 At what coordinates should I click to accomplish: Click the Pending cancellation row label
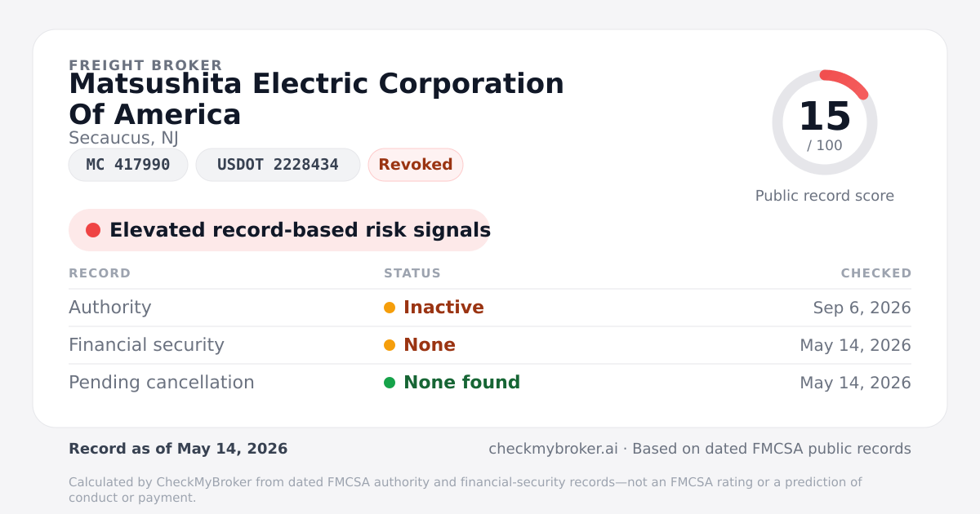tap(162, 383)
